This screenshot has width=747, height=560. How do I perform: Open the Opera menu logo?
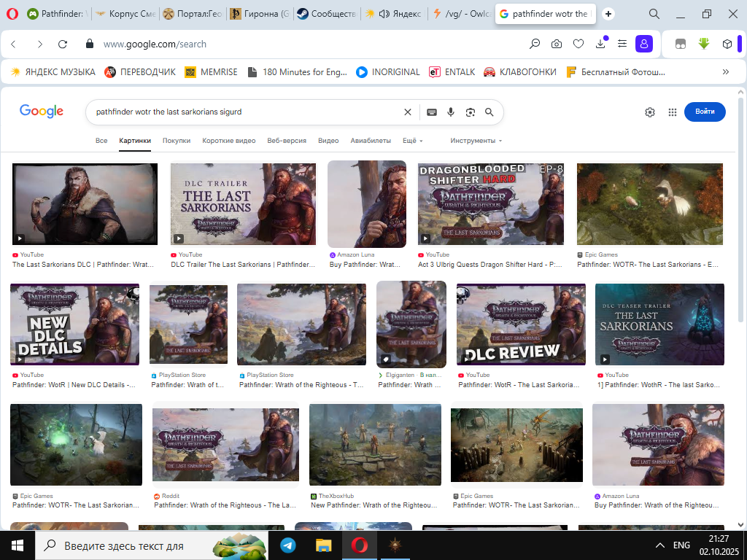coord(13,14)
